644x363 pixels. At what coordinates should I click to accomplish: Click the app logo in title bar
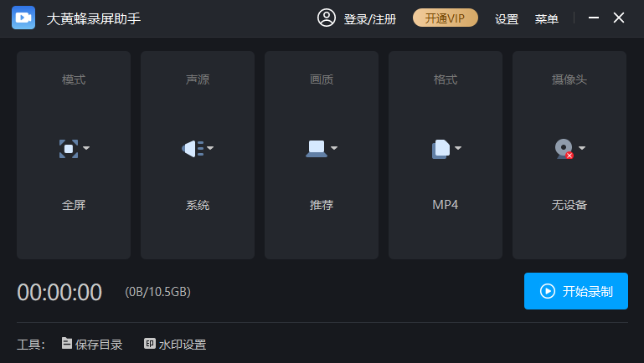click(x=23, y=18)
